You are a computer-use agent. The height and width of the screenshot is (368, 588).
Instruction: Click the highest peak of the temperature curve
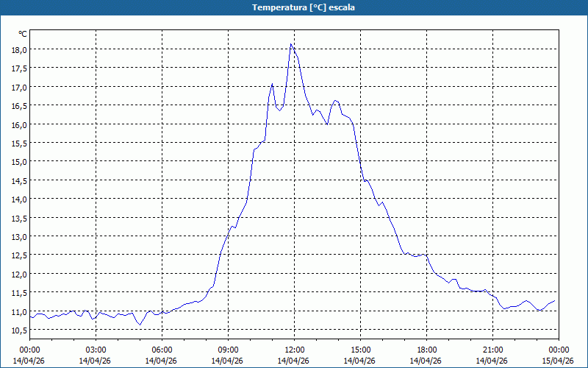point(291,44)
